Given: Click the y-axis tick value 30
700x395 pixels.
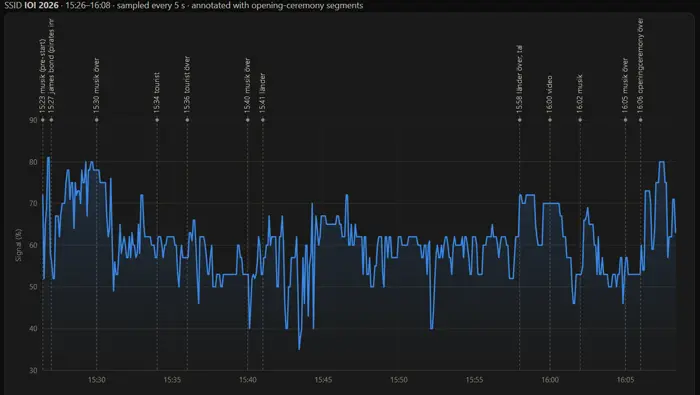Looking at the screenshot, I should (x=33, y=370).
